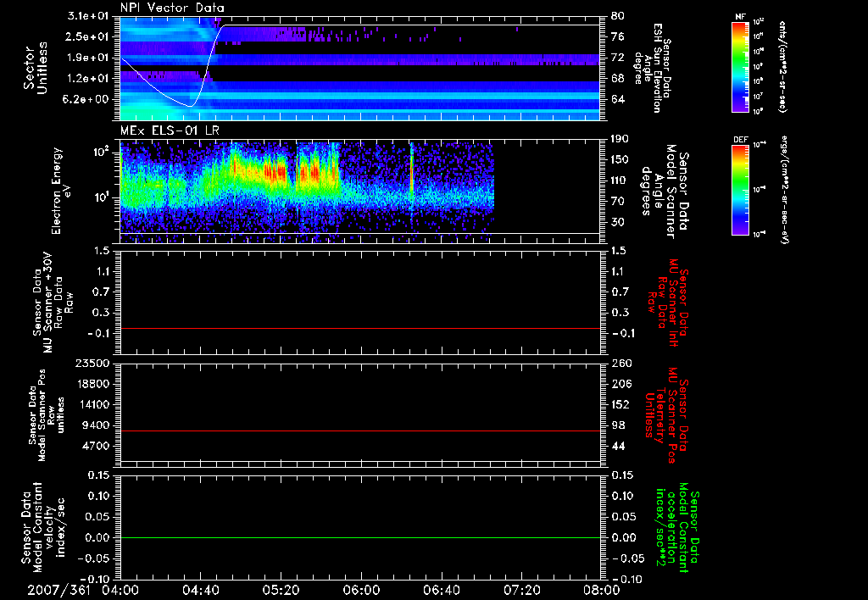The height and width of the screenshot is (600, 868).
Task: Click the 44 telemetry tick label
Action: pyautogui.click(x=618, y=446)
